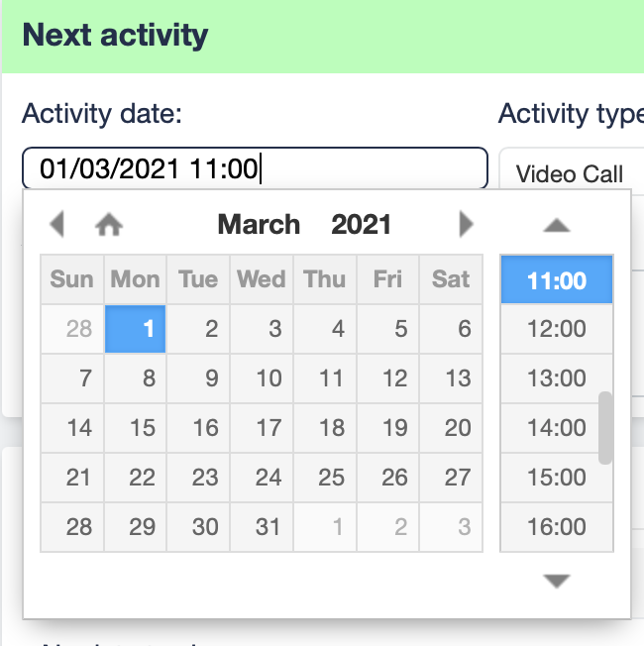
Task: Choose 16:00 from time list
Action: tap(556, 526)
